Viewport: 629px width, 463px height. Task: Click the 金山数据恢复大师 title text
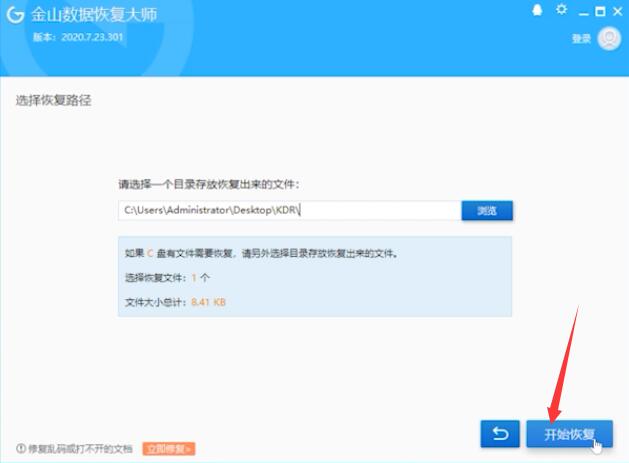(94, 15)
